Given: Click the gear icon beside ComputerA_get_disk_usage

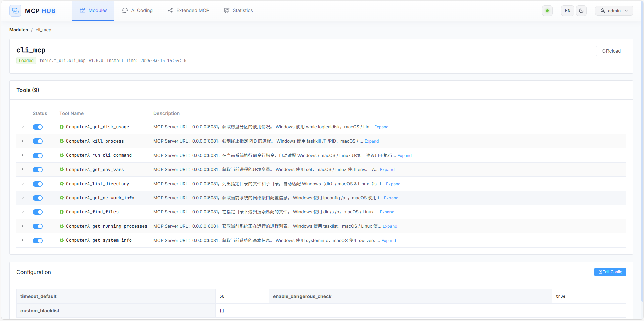Looking at the screenshot, I should point(62,127).
